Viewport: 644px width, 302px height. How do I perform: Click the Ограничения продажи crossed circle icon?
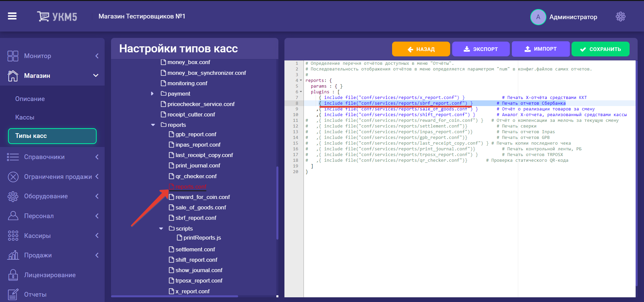[13, 177]
